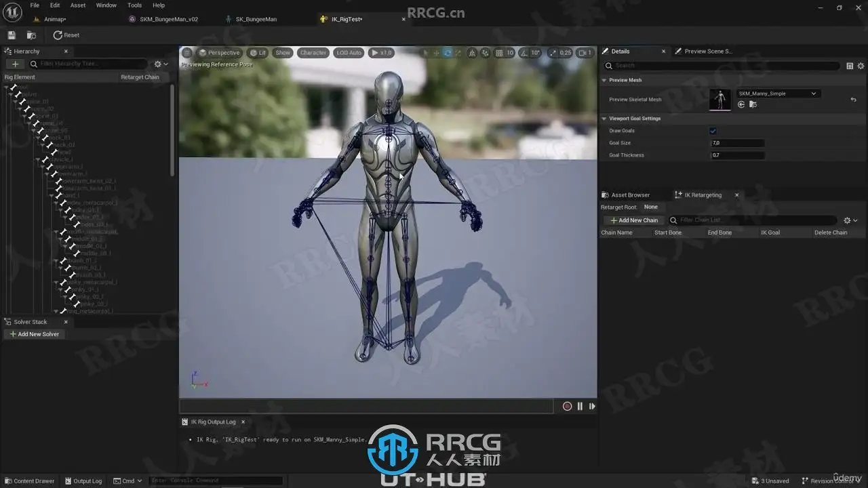Open the viewport Show menu
The width and height of the screenshot is (868, 488).
[283, 53]
